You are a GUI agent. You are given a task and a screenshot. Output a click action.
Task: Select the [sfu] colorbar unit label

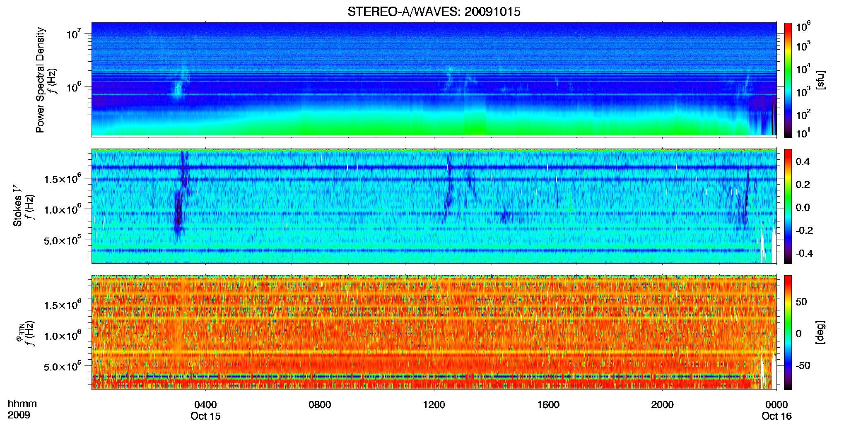coord(820,80)
